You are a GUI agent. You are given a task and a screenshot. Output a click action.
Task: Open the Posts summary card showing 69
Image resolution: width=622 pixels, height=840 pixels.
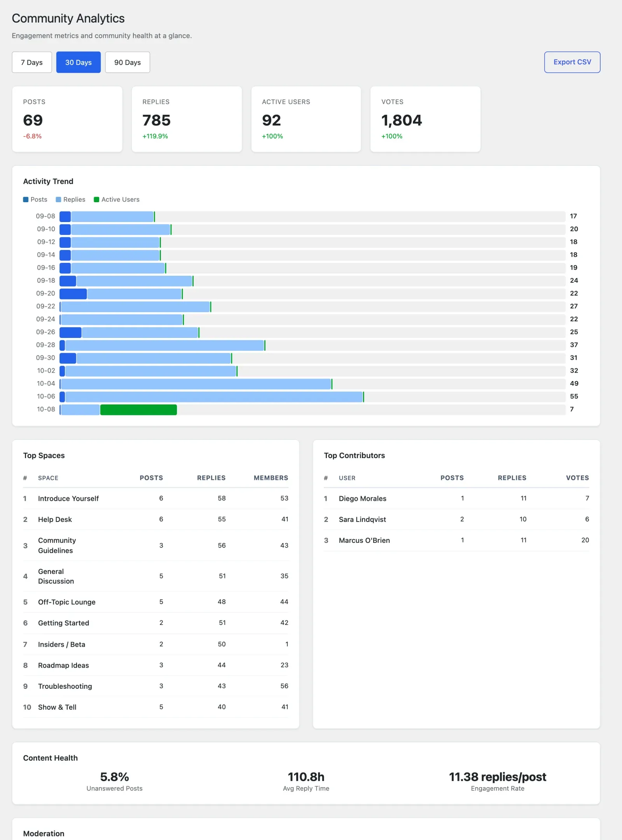[67, 119]
